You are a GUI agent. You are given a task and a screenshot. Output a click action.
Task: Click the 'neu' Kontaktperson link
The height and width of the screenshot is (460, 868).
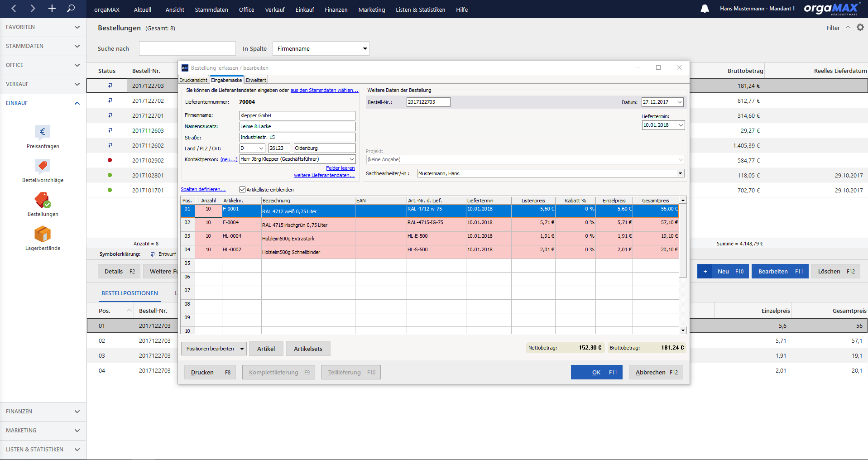coord(229,159)
